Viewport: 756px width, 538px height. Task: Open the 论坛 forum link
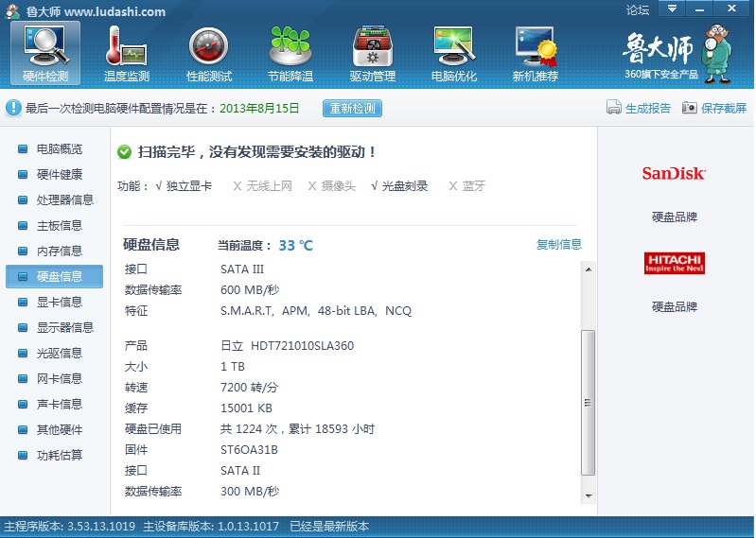coord(638,10)
